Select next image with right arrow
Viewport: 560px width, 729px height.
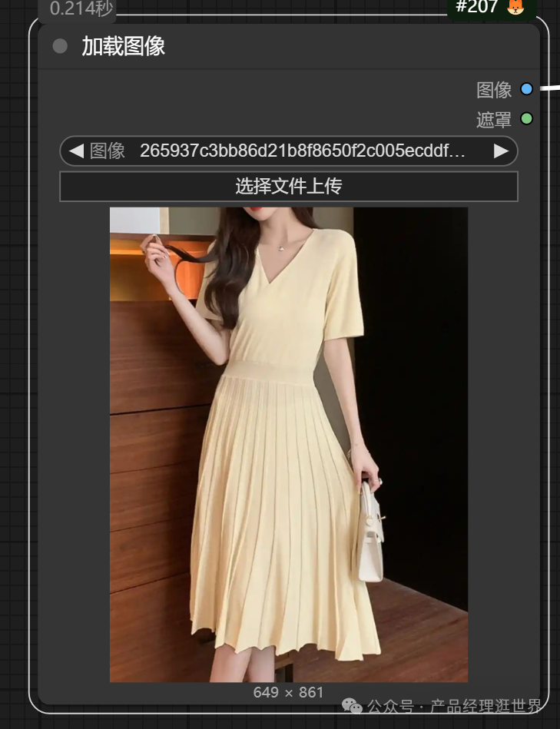coord(501,151)
